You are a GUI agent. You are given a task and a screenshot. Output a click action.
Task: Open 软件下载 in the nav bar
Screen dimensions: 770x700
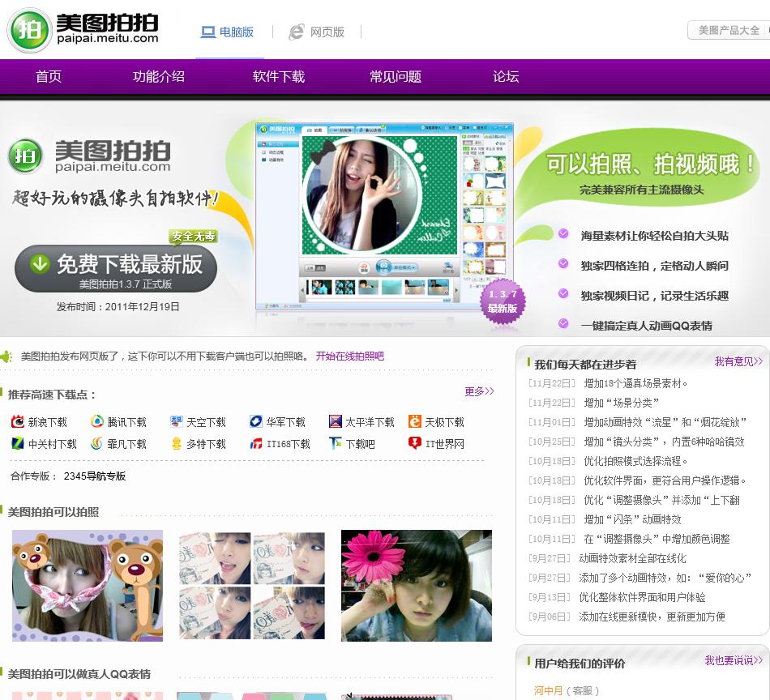(279, 77)
